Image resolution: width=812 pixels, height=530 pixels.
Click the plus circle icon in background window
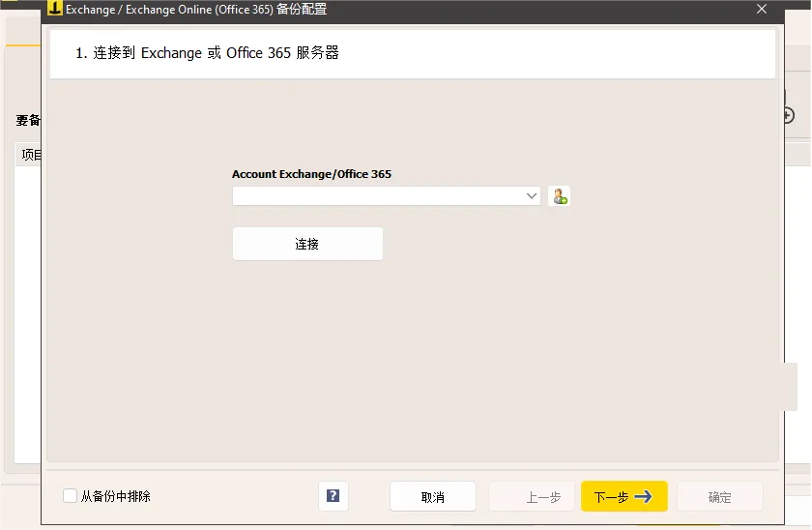(789, 115)
